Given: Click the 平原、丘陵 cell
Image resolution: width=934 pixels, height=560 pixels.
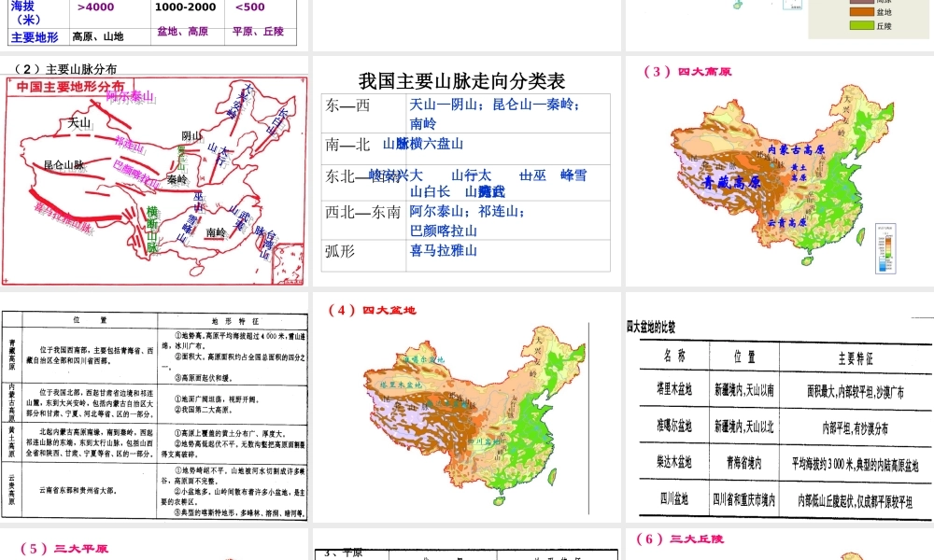Looking at the screenshot, I should point(258,31).
